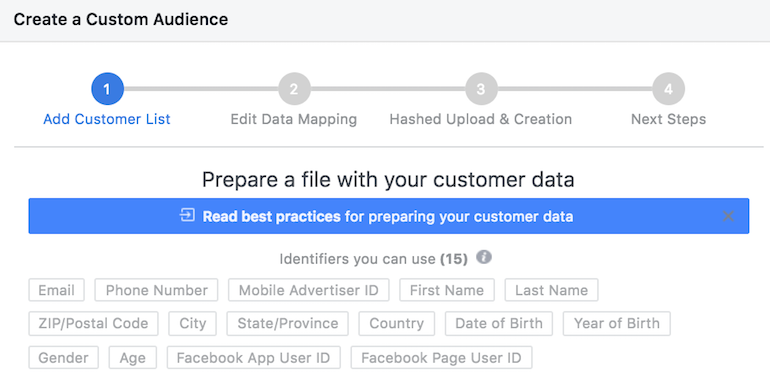Open Hashed Upload & Creation step label

pyautogui.click(x=481, y=119)
